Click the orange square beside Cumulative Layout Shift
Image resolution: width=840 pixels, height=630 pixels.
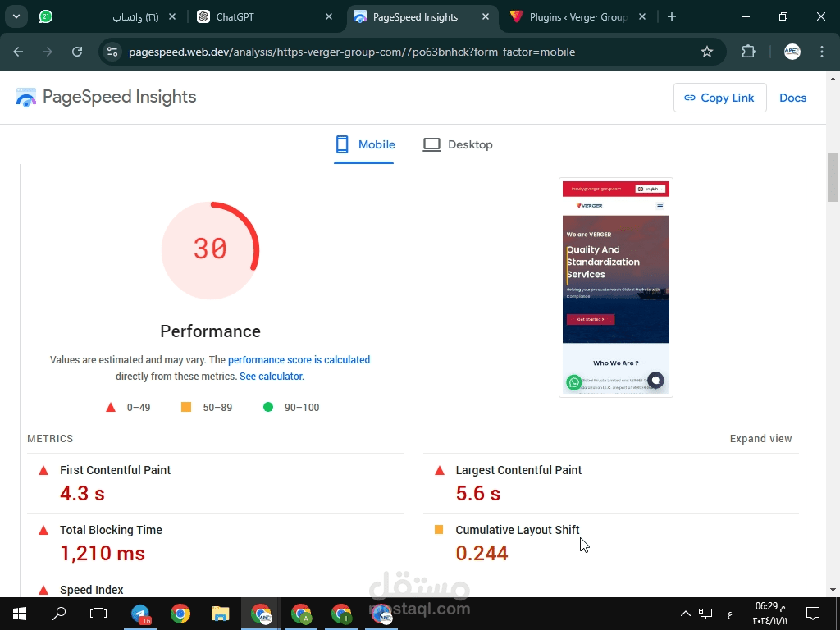(439, 530)
